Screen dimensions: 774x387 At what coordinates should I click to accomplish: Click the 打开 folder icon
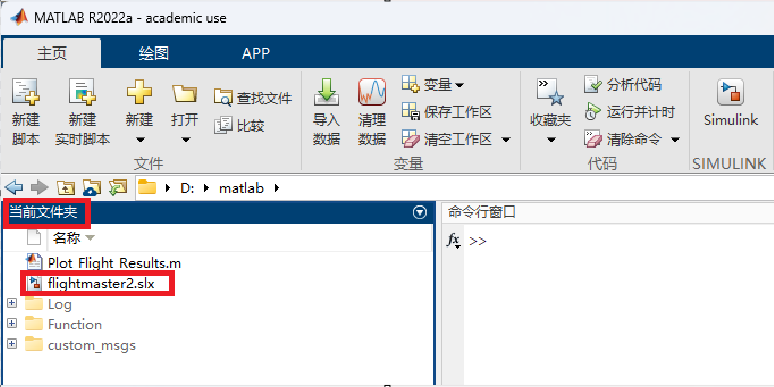coord(185,93)
